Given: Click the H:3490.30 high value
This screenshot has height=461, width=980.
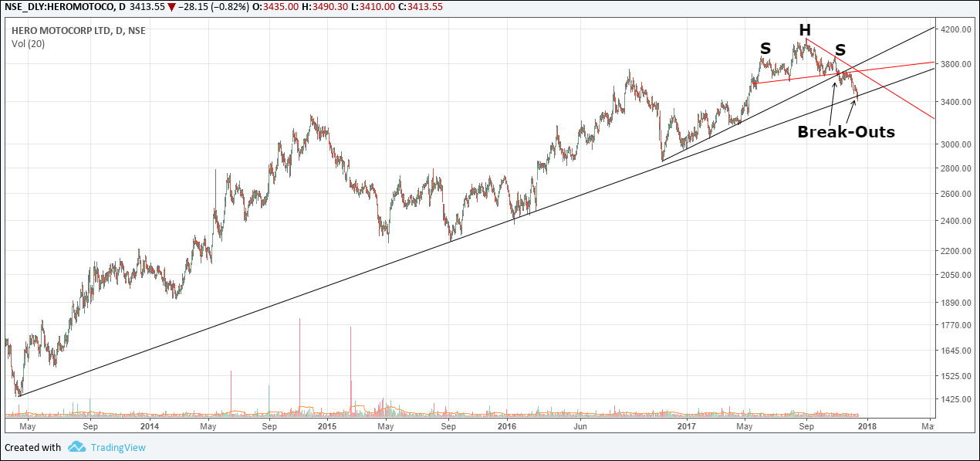Looking at the screenshot, I should tap(324, 7).
